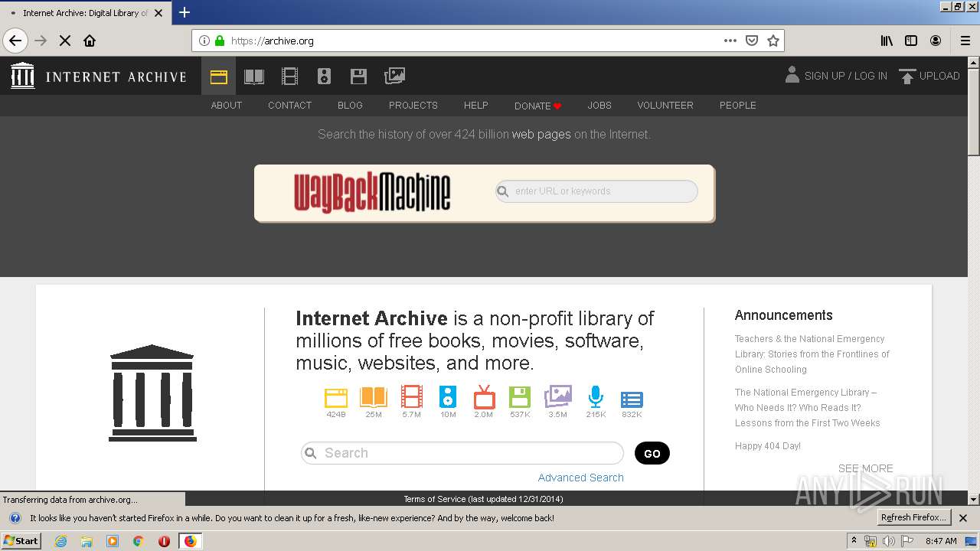Image resolution: width=980 pixels, height=551 pixels.
Task: Open the Firefox Library icon
Action: [887, 41]
